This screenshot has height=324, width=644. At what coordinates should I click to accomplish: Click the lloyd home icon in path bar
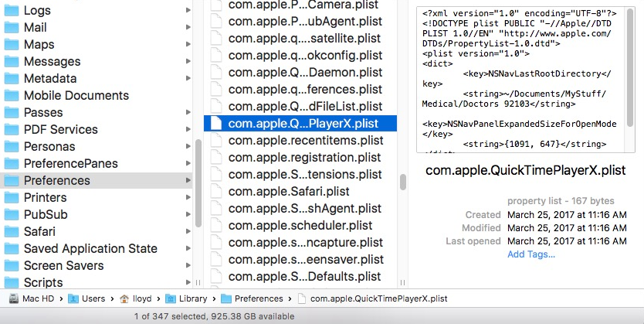[x=124, y=299]
